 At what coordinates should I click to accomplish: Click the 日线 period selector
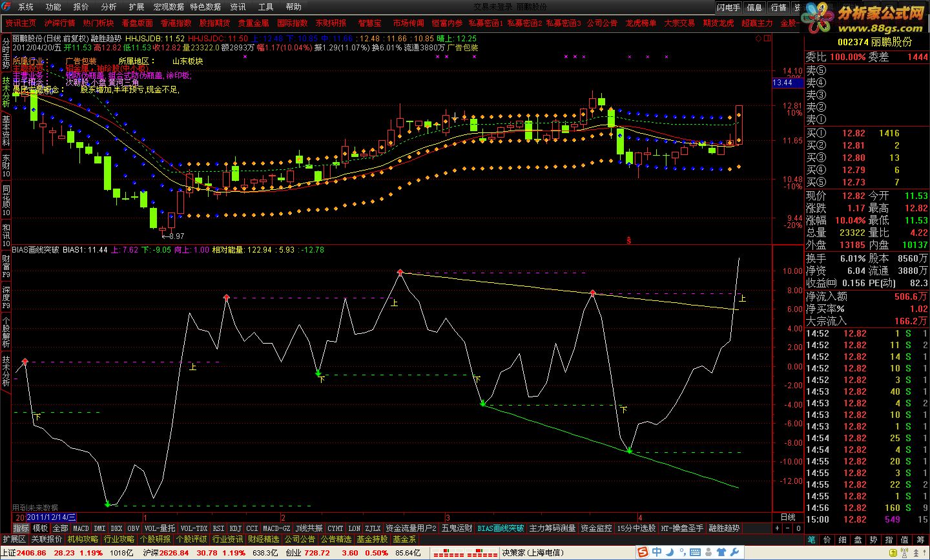[788, 517]
